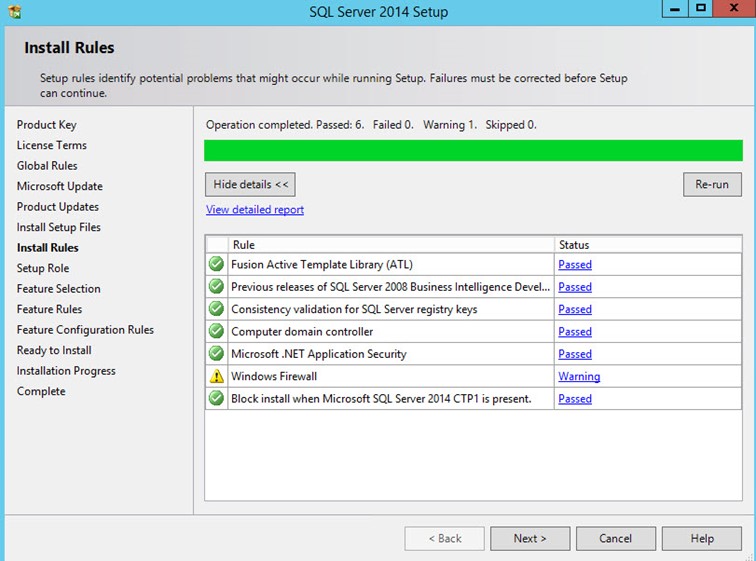Open Passed status link for Computer domain controller
This screenshot has height=561, width=756.
point(575,332)
